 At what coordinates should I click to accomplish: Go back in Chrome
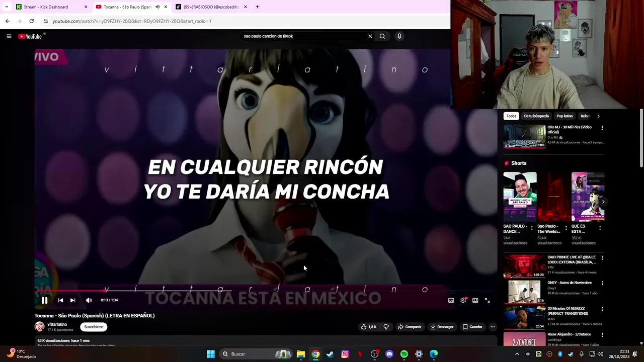click(x=7, y=21)
